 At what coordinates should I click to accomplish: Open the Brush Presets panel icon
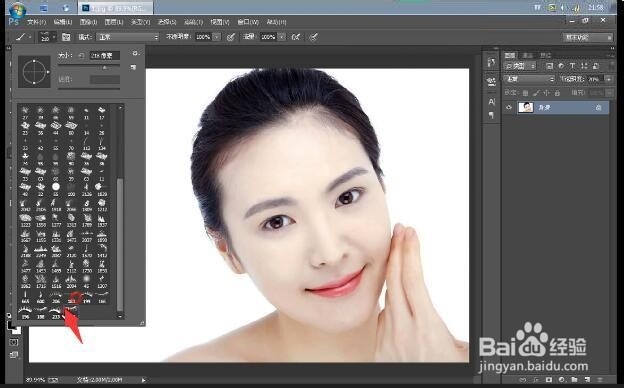(x=491, y=82)
